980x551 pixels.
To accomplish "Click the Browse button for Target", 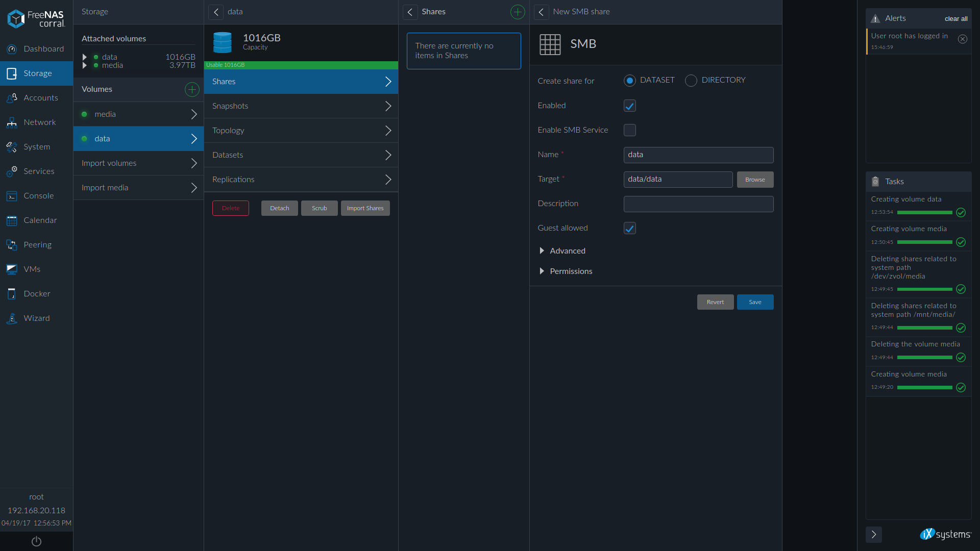I will pos(755,180).
